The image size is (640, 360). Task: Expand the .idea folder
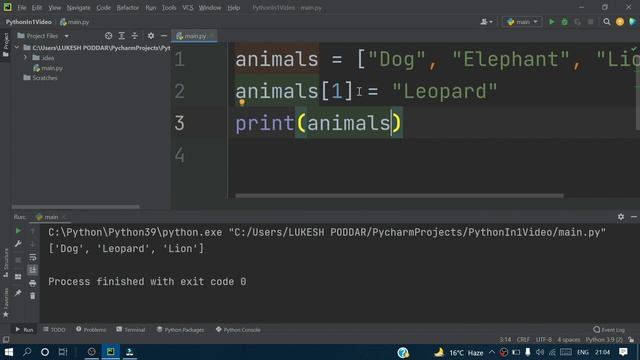[x=25, y=58]
